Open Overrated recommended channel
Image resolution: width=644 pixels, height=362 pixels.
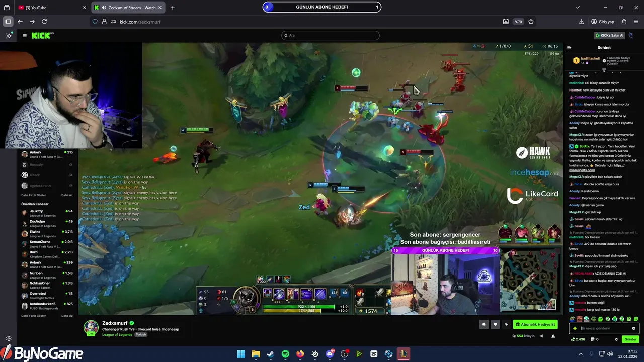47,295
